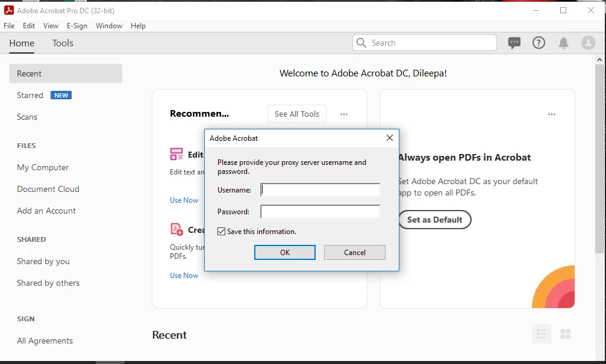Click the scroll up arrow of vertical scrollbar
The width and height of the screenshot is (606, 364).
599,60
